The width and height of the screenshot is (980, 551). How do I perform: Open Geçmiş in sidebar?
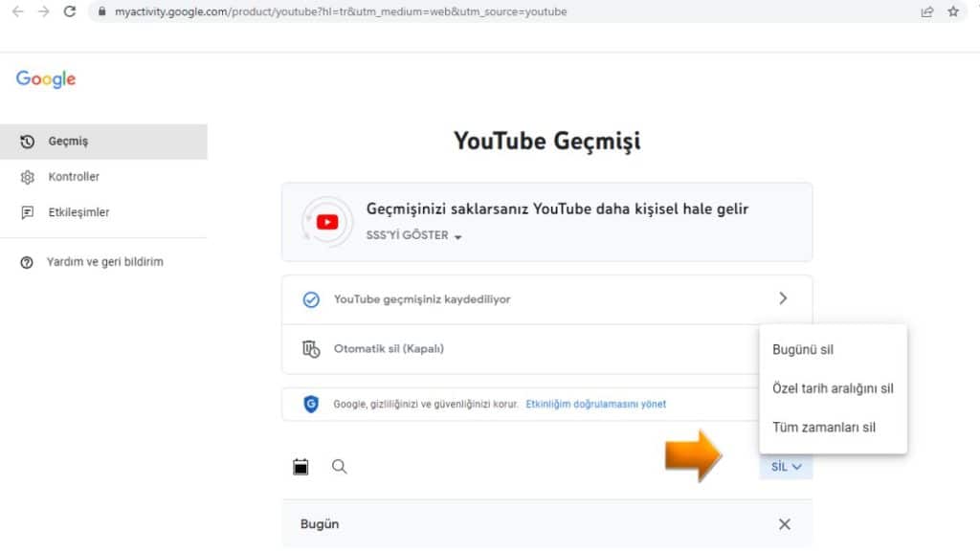coord(103,142)
